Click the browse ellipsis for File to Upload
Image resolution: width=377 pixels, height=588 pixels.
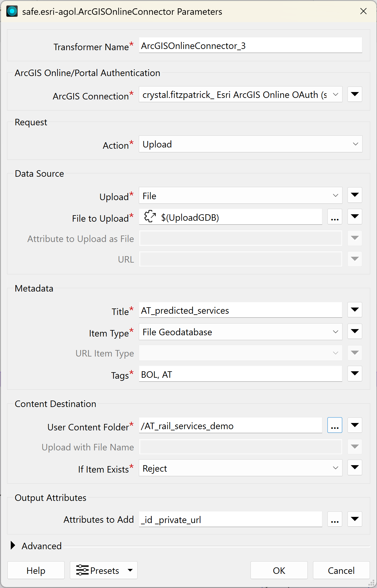pyautogui.click(x=335, y=217)
